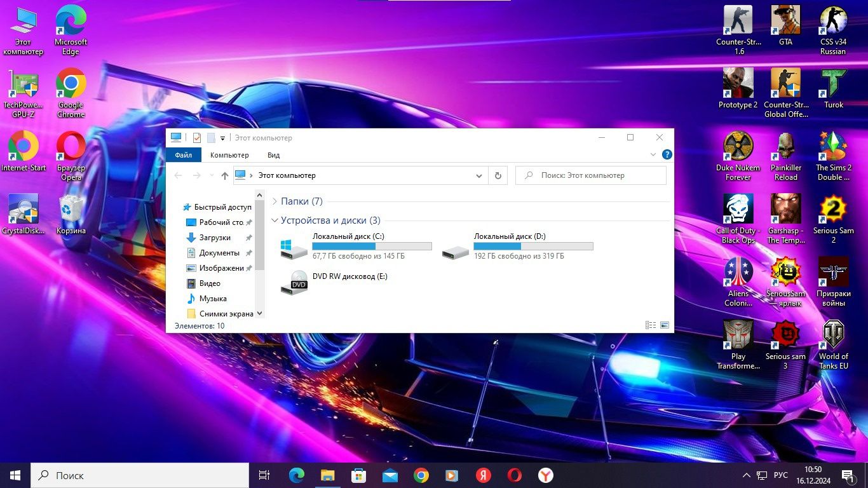Viewport: 868px width, 488px height.
Task: Go up one level in Explorer
Action: pos(224,175)
